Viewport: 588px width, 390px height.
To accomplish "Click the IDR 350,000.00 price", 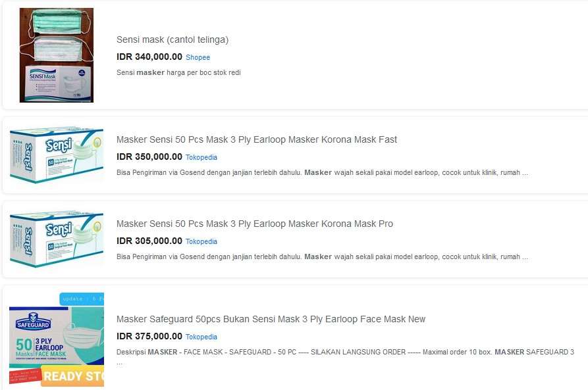I will tap(149, 157).
